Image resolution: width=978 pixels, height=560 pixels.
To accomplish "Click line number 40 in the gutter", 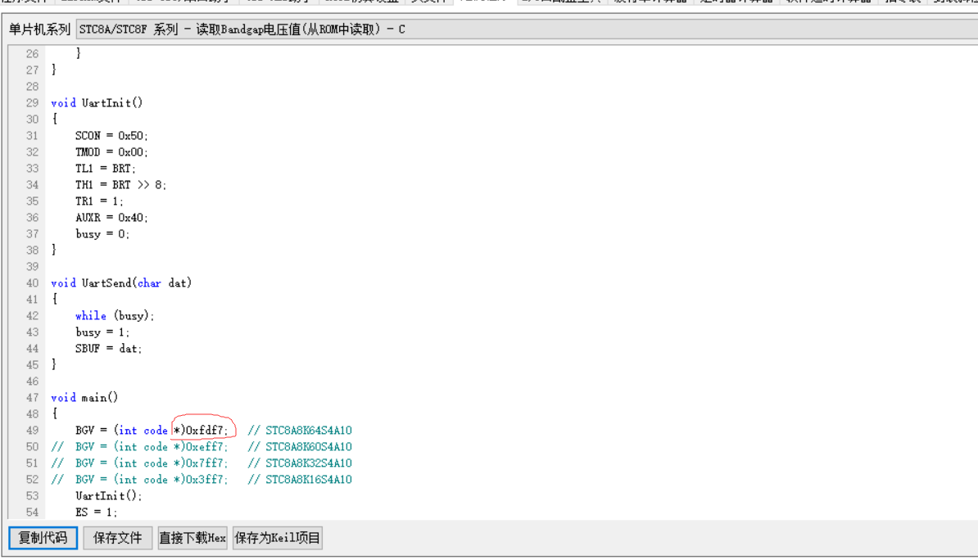I will tap(33, 283).
